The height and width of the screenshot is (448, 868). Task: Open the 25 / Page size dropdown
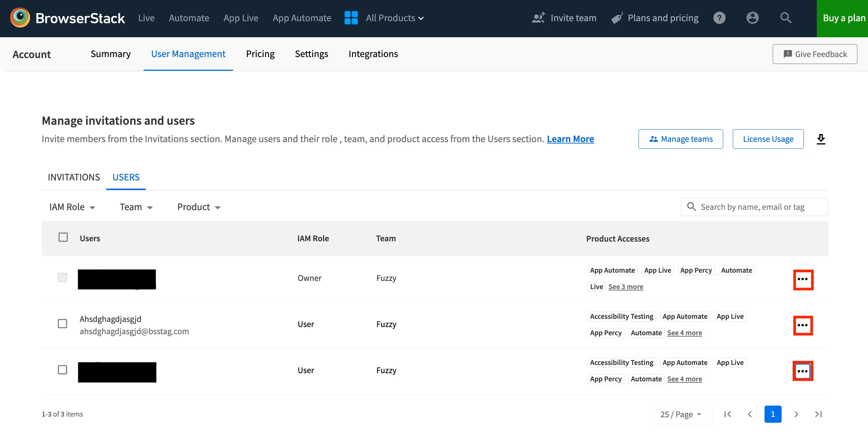681,414
